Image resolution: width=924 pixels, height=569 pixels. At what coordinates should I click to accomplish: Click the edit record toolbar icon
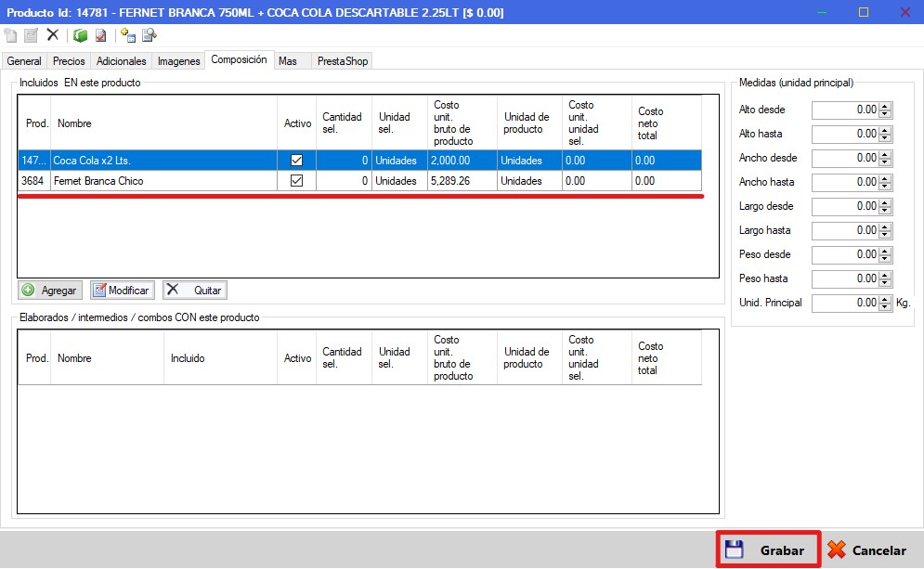(x=32, y=35)
